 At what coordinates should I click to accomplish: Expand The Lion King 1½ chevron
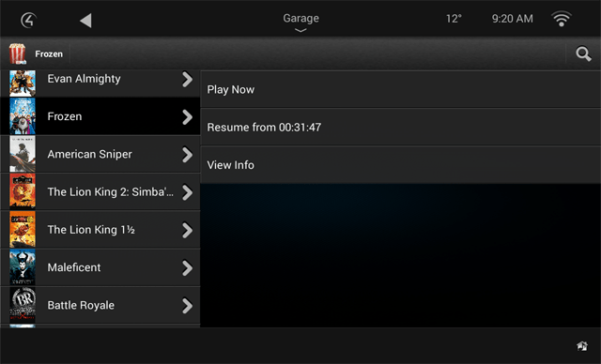(187, 231)
